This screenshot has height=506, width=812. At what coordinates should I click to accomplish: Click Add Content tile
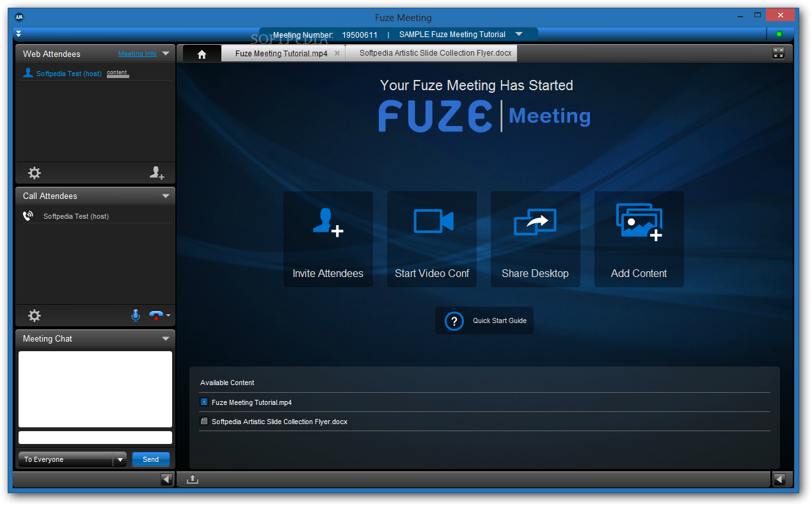(x=639, y=239)
